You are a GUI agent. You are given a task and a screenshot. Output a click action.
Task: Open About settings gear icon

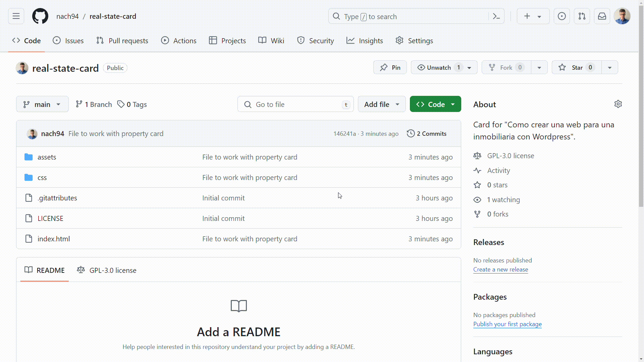coord(618,104)
